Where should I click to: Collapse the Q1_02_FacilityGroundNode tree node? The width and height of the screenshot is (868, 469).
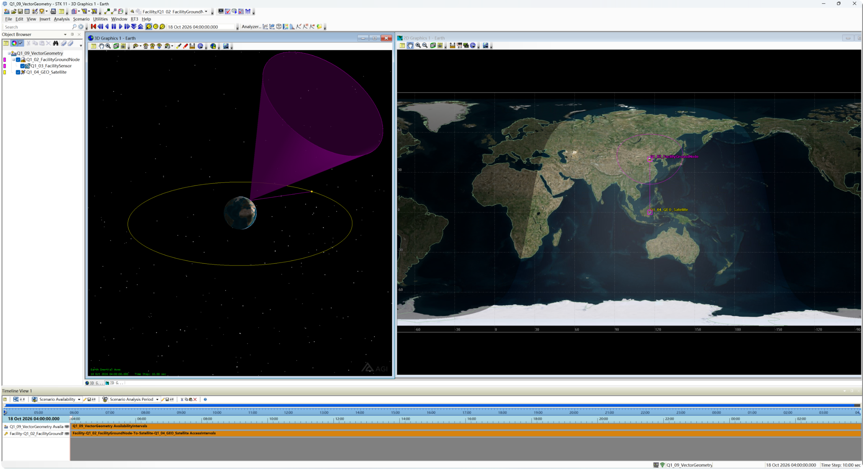pyautogui.click(x=14, y=60)
